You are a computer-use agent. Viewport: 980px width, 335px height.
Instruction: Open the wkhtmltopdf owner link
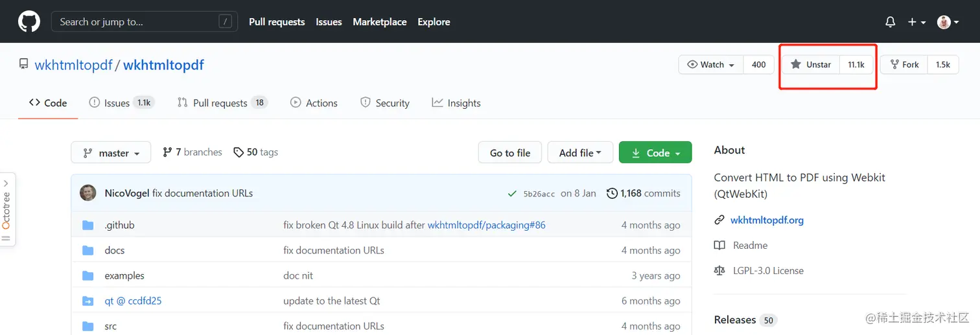coord(73,65)
